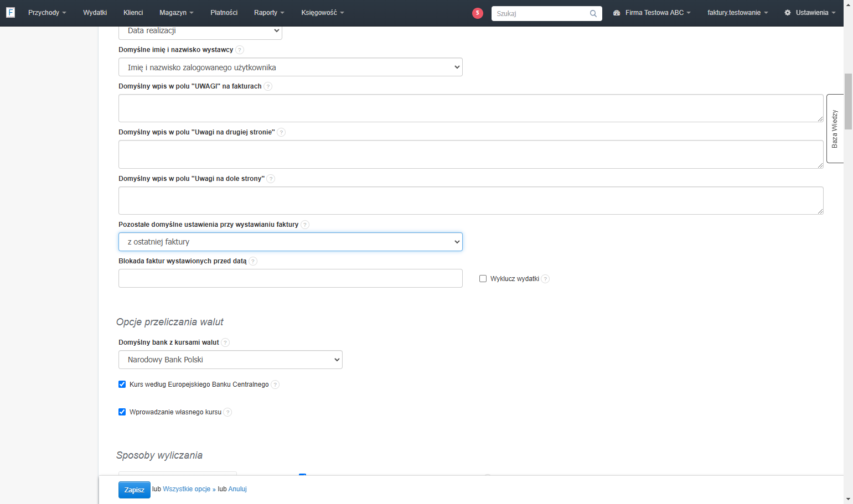Click the Uwagi na drugiej stronie text area
The height and width of the screenshot is (504, 853).
tap(471, 154)
